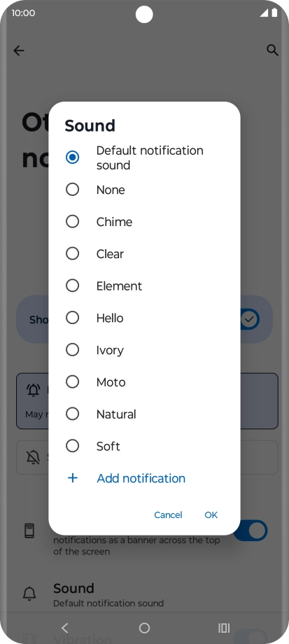
Task: Select the Chime radio button
Action: [x=73, y=222]
